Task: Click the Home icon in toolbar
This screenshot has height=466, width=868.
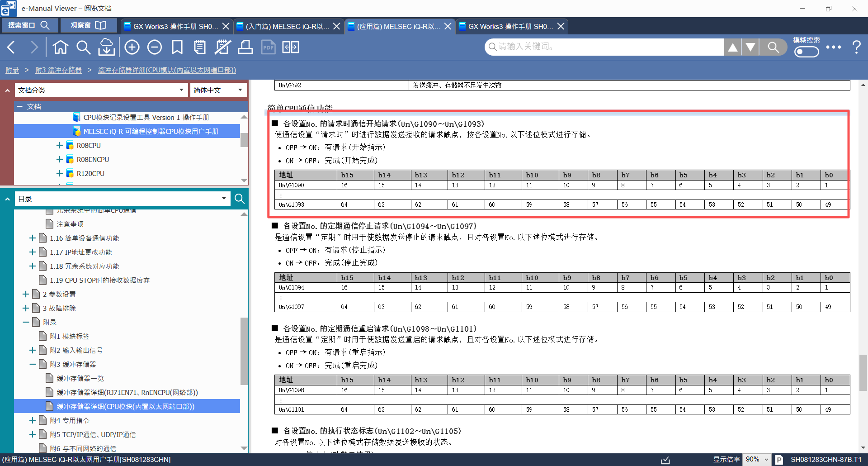Action: 60,47
